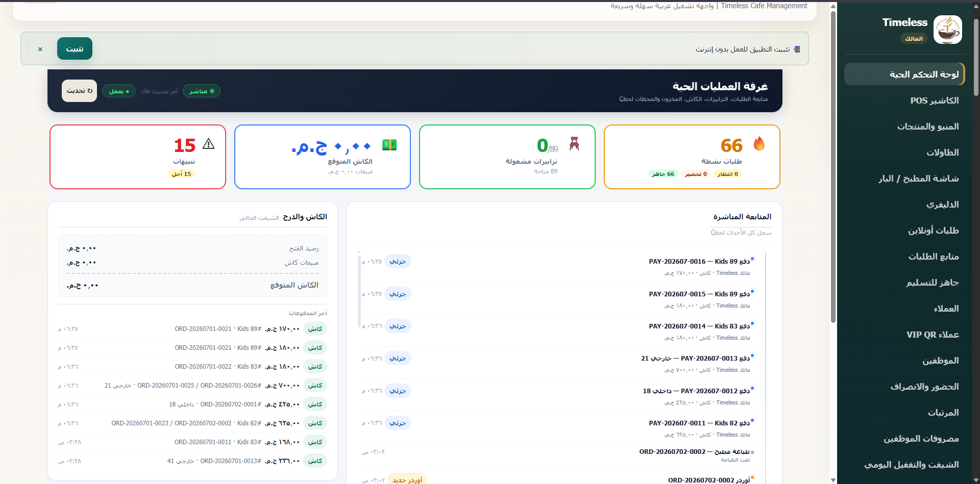Click the fire icon on active orders card

pos(759,144)
